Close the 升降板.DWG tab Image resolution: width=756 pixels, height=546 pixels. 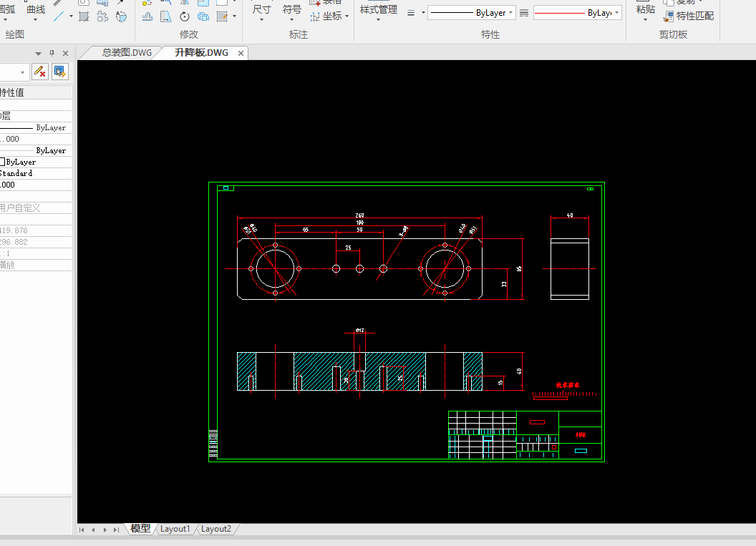point(241,53)
